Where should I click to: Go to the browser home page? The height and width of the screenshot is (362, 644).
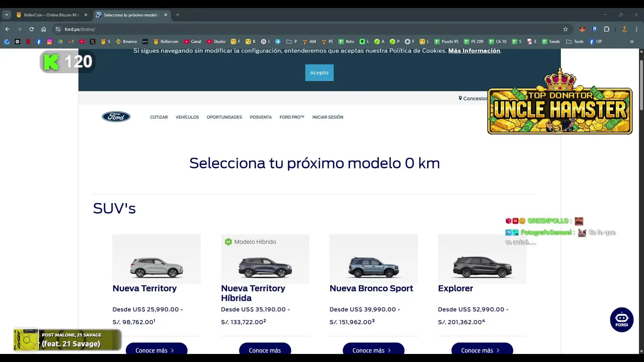click(x=43, y=29)
